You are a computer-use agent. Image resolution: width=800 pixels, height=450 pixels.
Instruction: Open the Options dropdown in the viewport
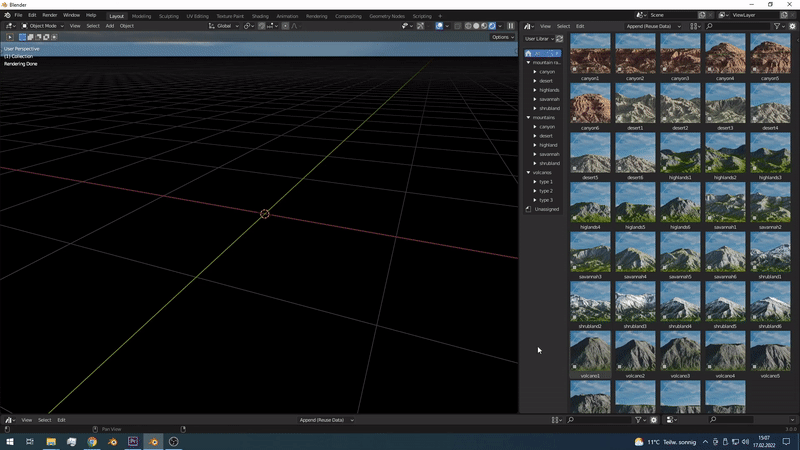click(503, 37)
